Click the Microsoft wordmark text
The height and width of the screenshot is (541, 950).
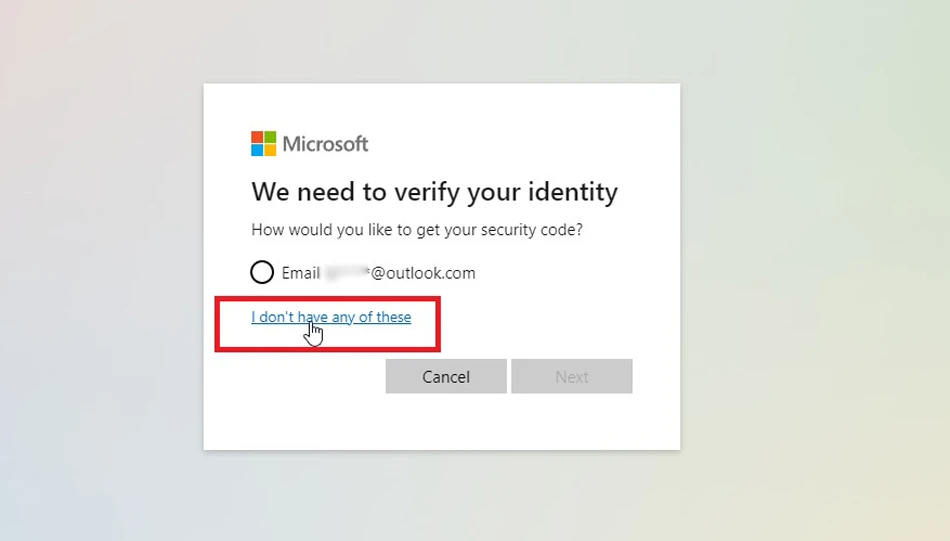[325, 144]
